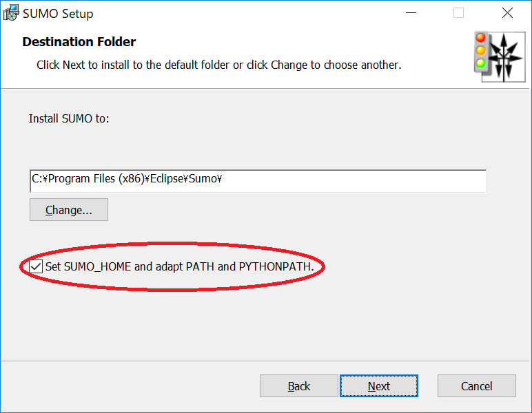Click the 'Click Next to install' instruction text
This screenshot has width=532, height=413.
pyautogui.click(x=219, y=65)
